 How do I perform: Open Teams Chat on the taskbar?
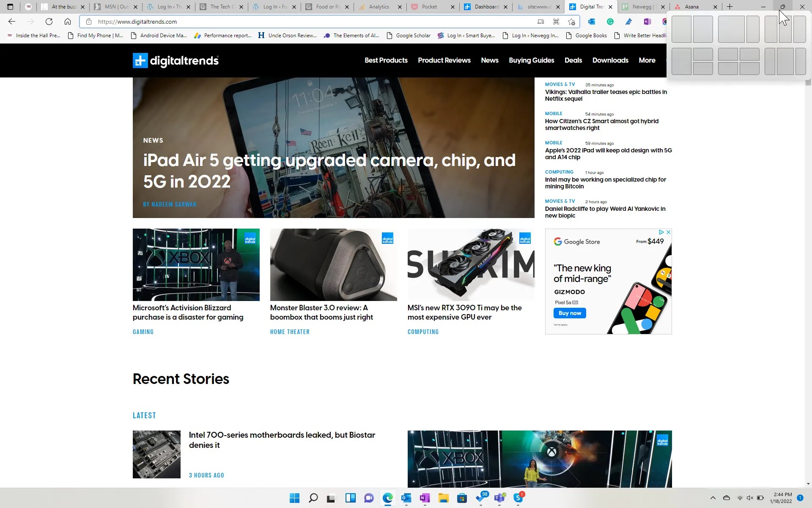pyautogui.click(x=369, y=498)
